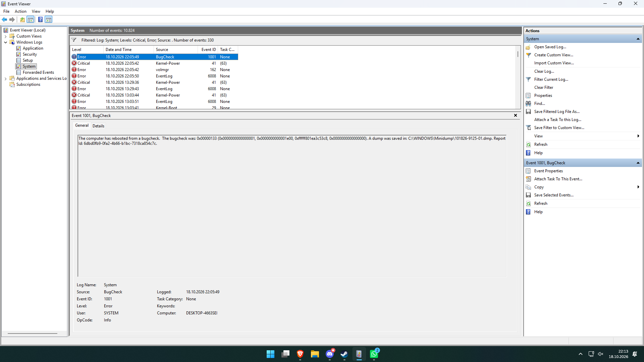Click the Save Filtered Log File floppy icon

pos(528,112)
